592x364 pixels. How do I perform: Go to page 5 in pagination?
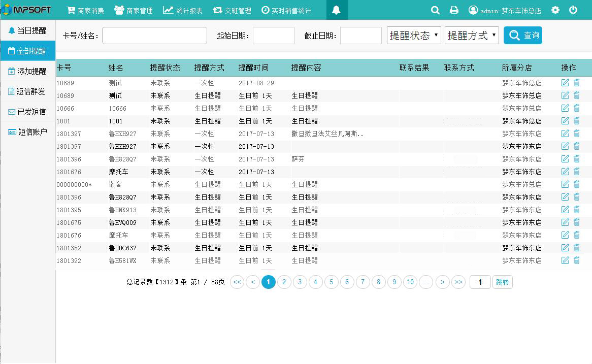(332, 282)
